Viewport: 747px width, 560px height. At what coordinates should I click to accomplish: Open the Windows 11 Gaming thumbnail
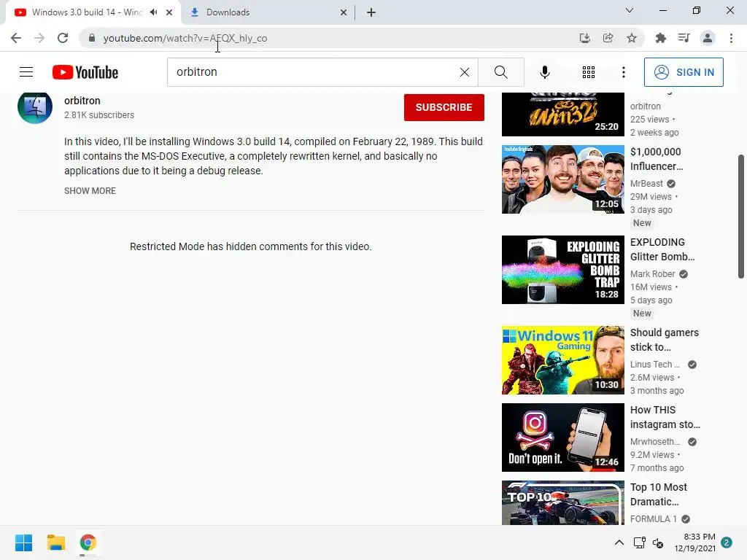[x=562, y=360]
